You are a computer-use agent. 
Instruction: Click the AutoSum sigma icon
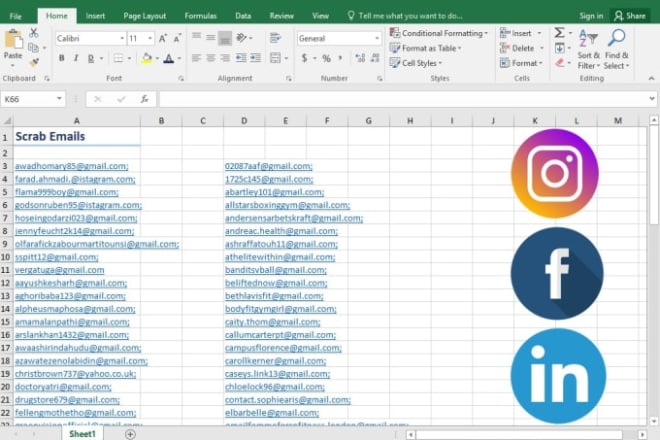point(559,33)
